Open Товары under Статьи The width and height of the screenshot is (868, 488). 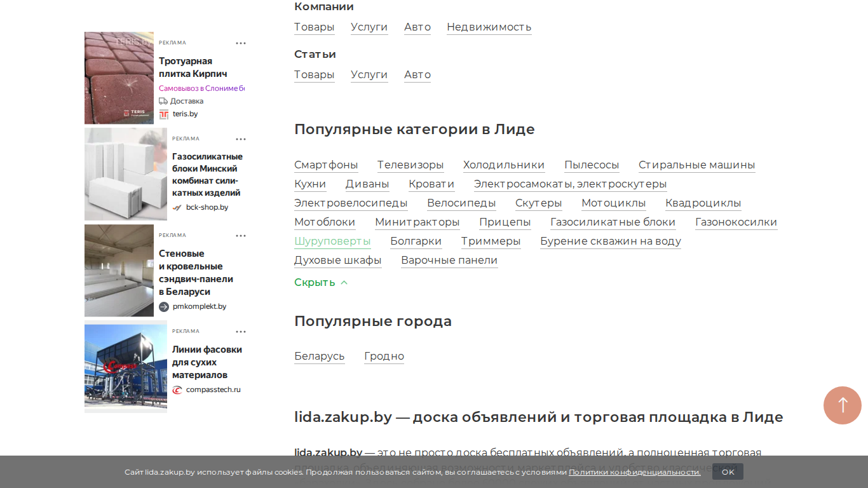point(314,75)
